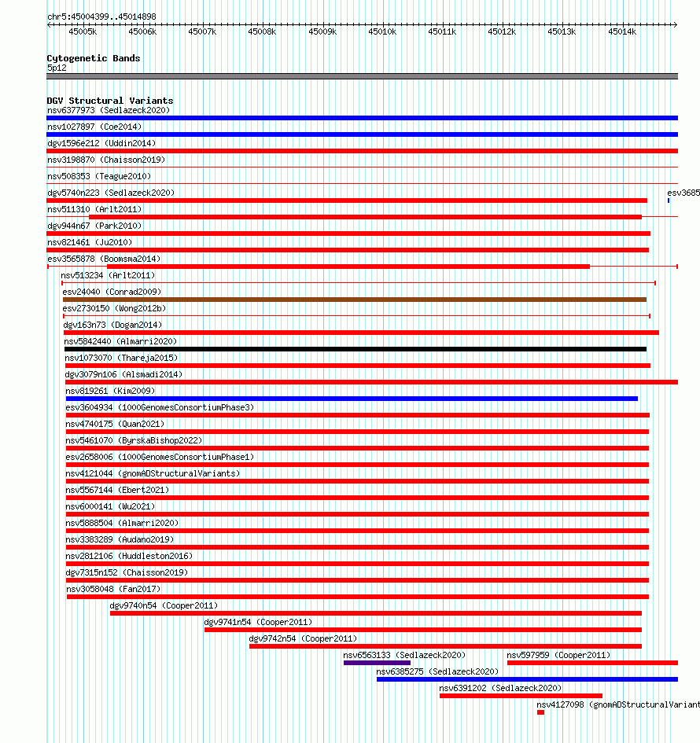This screenshot has height=743, width=700.
Task: Click the truncated esv3685 variant label
Action: (x=683, y=193)
